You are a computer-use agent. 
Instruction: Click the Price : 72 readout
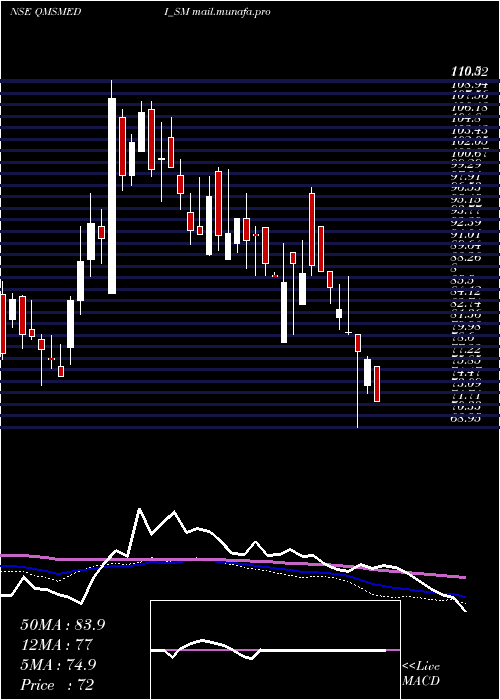pyautogui.click(x=57, y=685)
